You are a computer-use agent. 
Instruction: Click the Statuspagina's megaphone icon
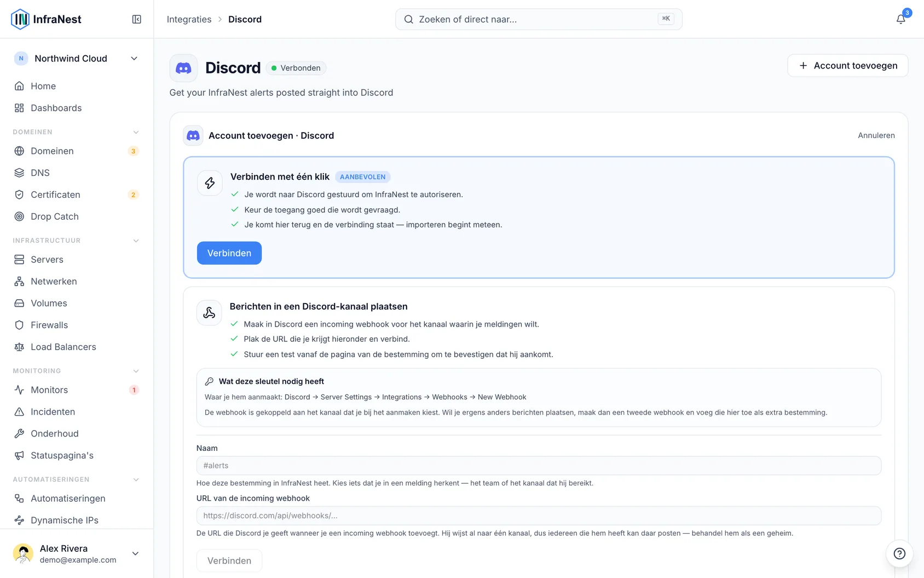coord(19,455)
